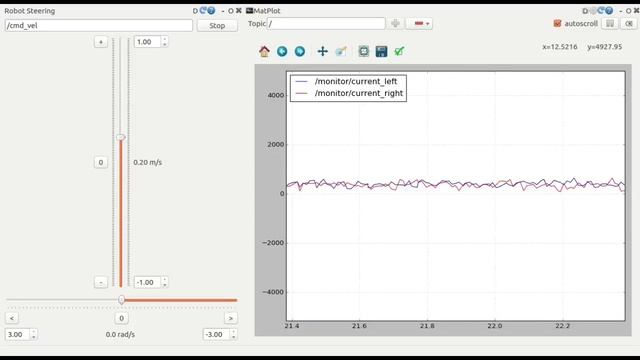640x360 pixels.
Task: Click /monitor/current_left legend entry
Action: pyautogui.click(x=356, y=81)
